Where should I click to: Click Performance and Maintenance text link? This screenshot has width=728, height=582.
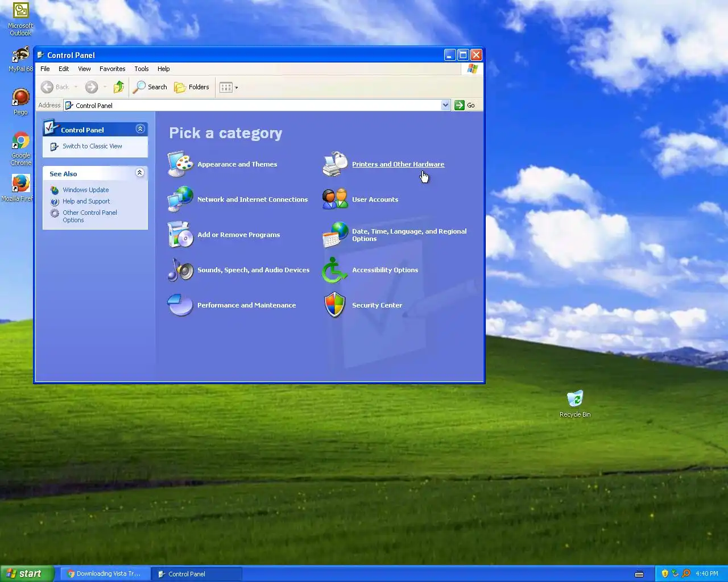pyautogui.click(x=246, y=305)
